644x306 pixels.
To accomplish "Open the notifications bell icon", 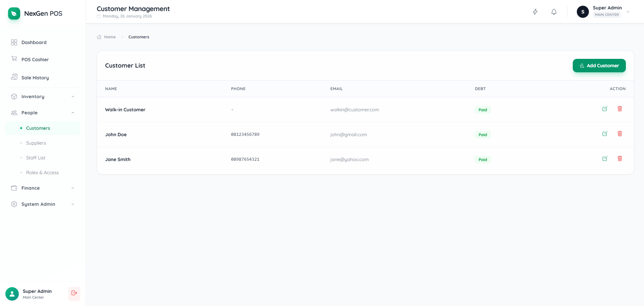I will pyautogui.click(x=554, y=12).
